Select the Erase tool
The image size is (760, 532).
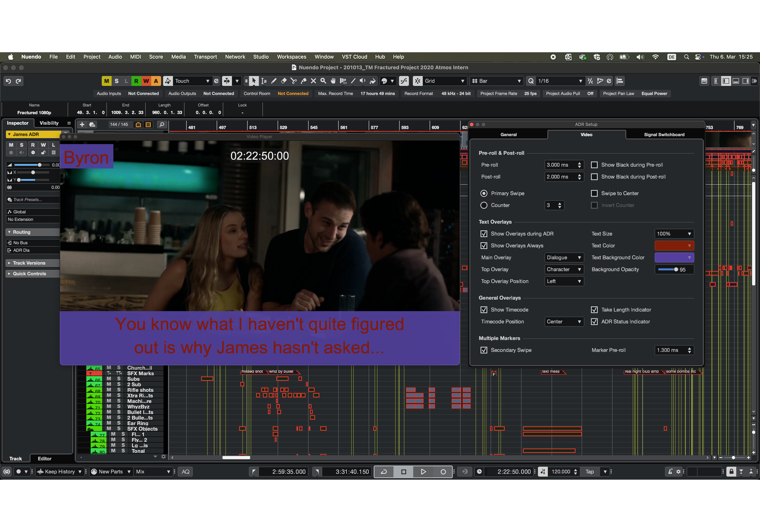(x=284, y=81)
